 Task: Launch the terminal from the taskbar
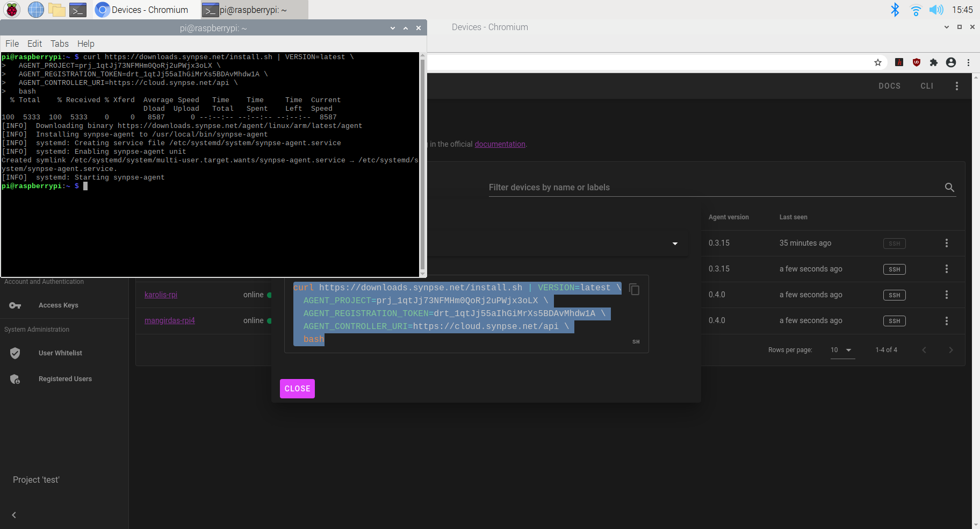point(78,9)
